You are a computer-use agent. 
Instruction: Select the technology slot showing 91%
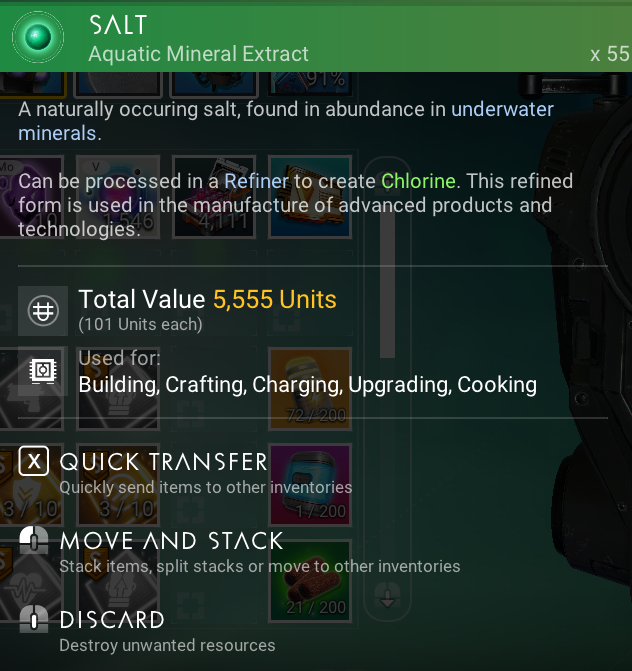pos(310,83)
